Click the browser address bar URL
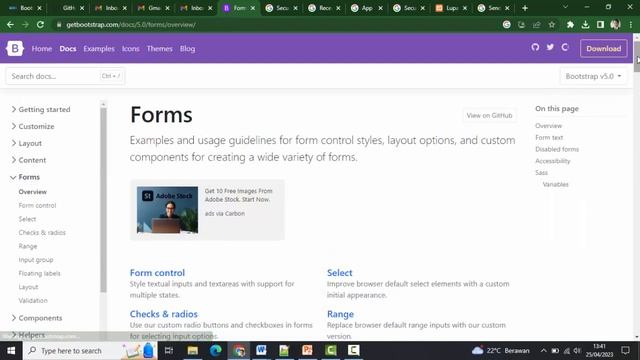The height and width of the screenshot is (360, 640). 131,24
